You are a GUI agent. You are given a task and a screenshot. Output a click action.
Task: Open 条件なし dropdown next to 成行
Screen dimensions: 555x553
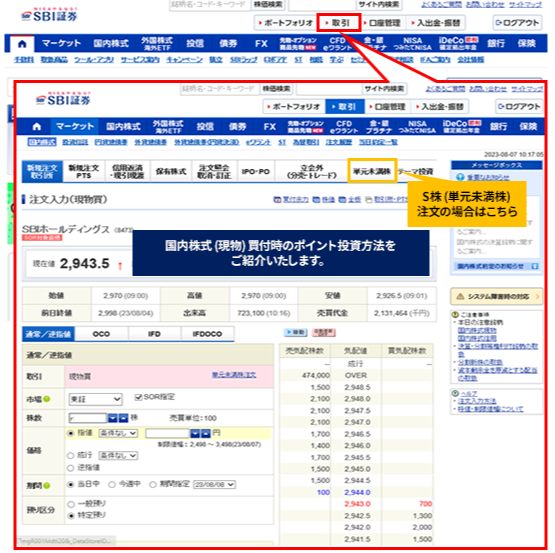tap(118, 455)
